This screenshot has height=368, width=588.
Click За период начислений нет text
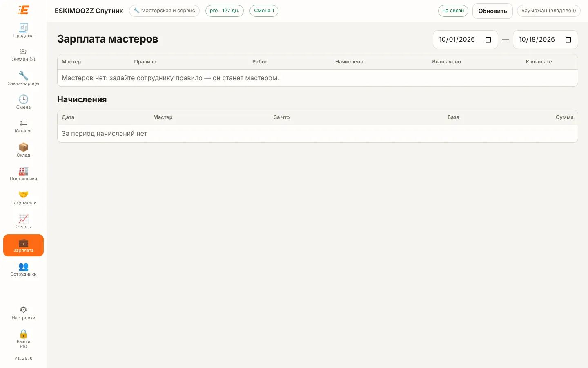click(x=104, y=134)
